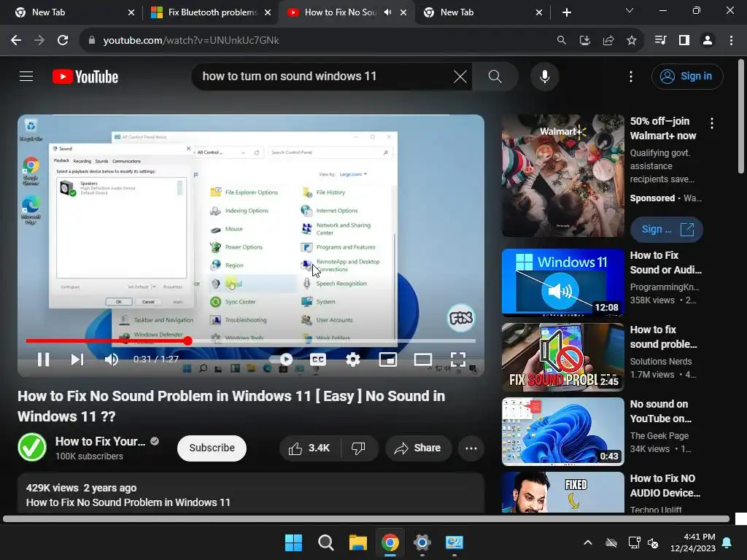Image resolution: width=747 pixels, height=560 pixels.
Task: Open the FIS channel watermark in player
Action: pos(461,318)
